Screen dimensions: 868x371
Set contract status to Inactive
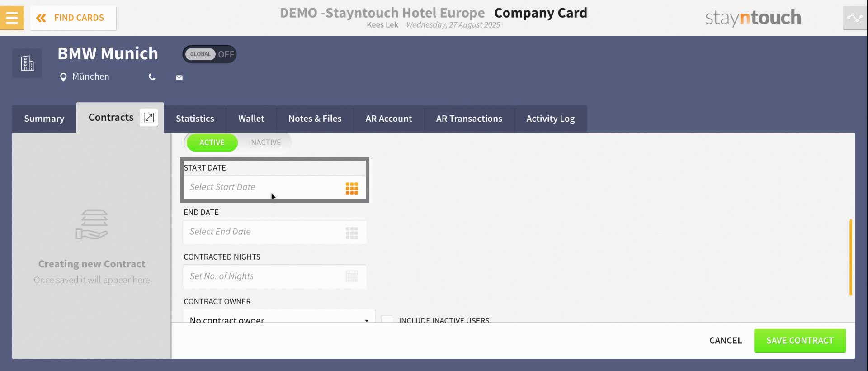pyautogui.click(x=265, y=143)
